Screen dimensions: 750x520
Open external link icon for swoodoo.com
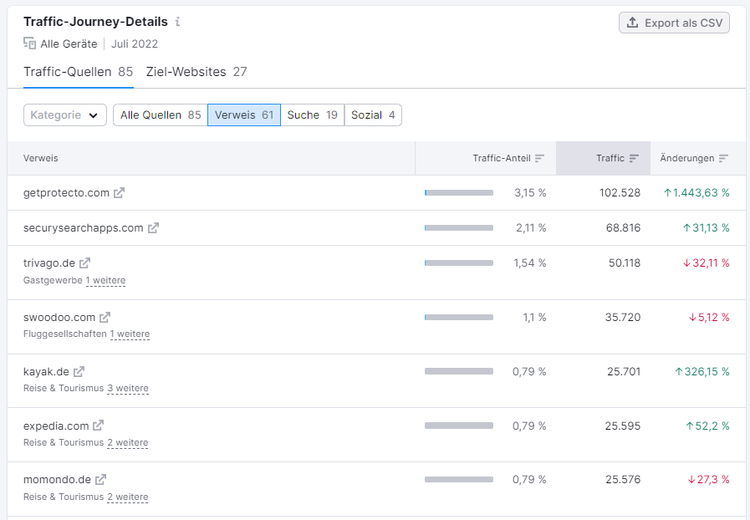click(105, 317)
